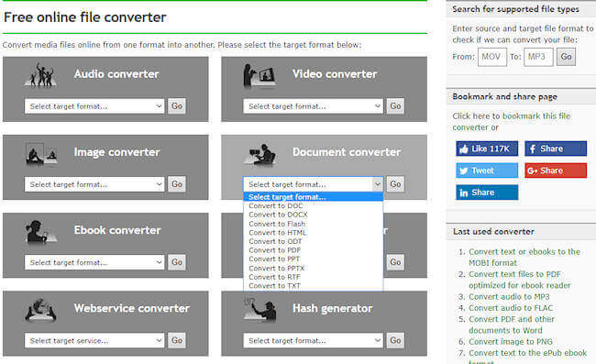Open Image converter target format dropdown
The image size is (596, 364).
[x=94, y=184]
